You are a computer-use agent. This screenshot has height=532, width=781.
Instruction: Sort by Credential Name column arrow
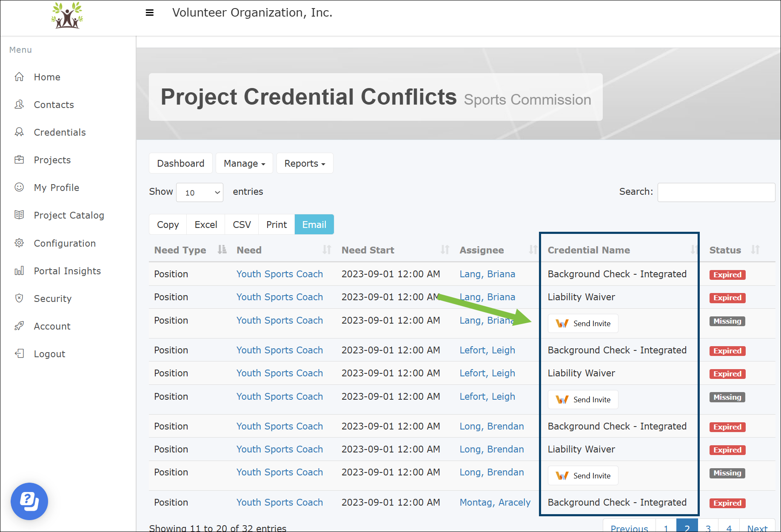(x=694, y=250)
